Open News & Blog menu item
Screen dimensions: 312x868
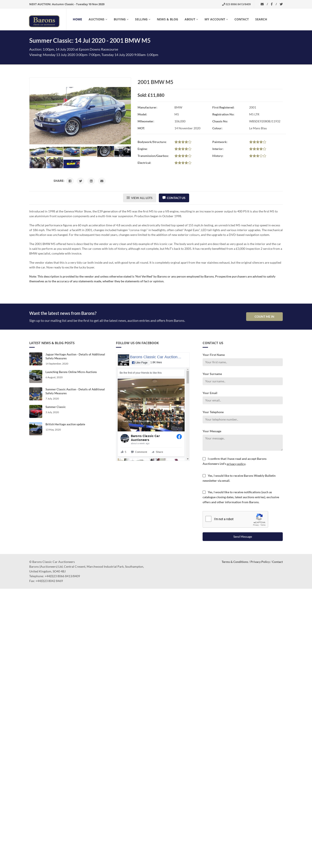(x=167, y=19)
